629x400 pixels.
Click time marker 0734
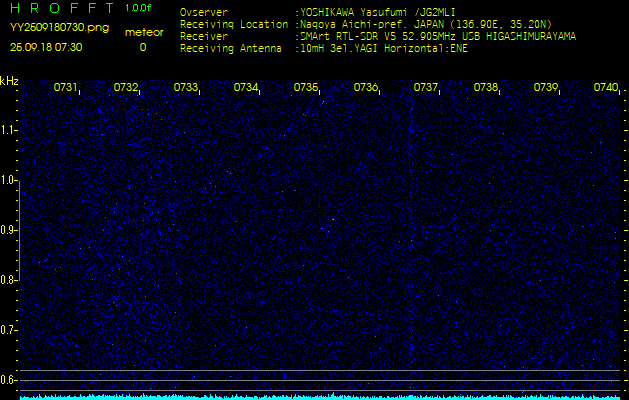[x=246, y=87]
